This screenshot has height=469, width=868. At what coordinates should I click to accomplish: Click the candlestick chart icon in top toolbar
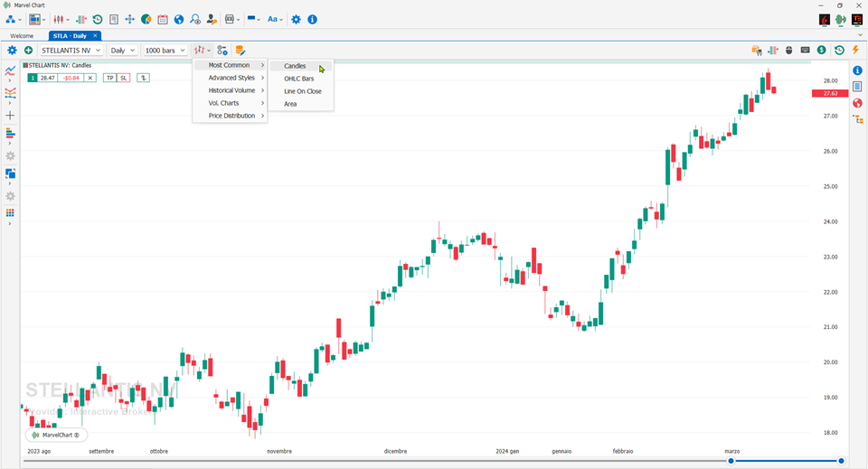tap(58, 19)
